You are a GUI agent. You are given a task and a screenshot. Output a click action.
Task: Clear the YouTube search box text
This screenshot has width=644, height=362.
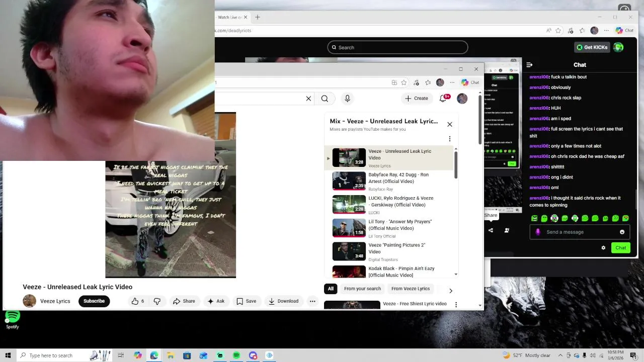(308, 99)
